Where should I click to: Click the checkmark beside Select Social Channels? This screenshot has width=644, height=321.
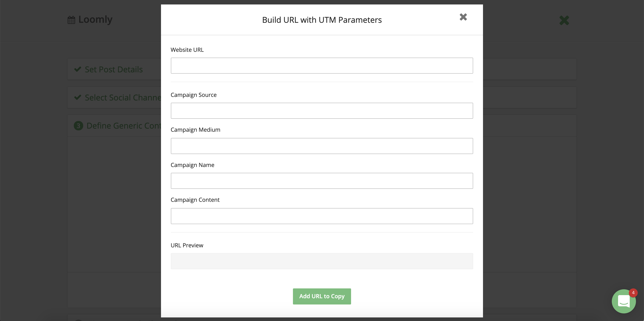coord(78,97)
